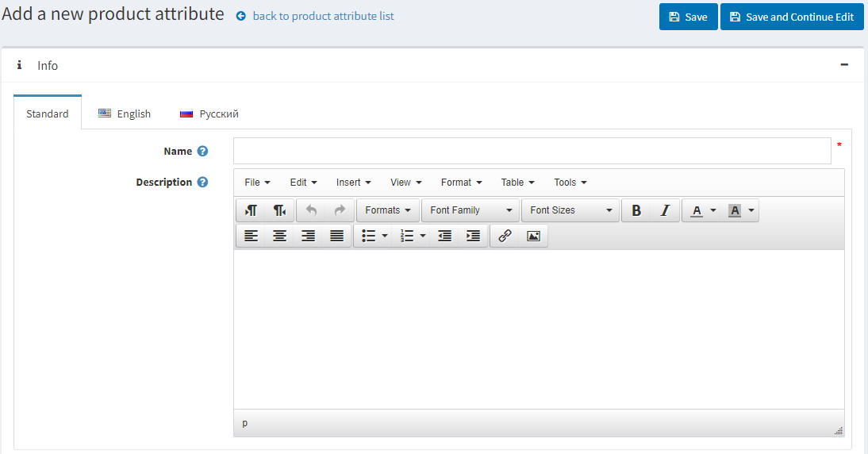
Task: Apply center alignment to text
Action: 279,236
